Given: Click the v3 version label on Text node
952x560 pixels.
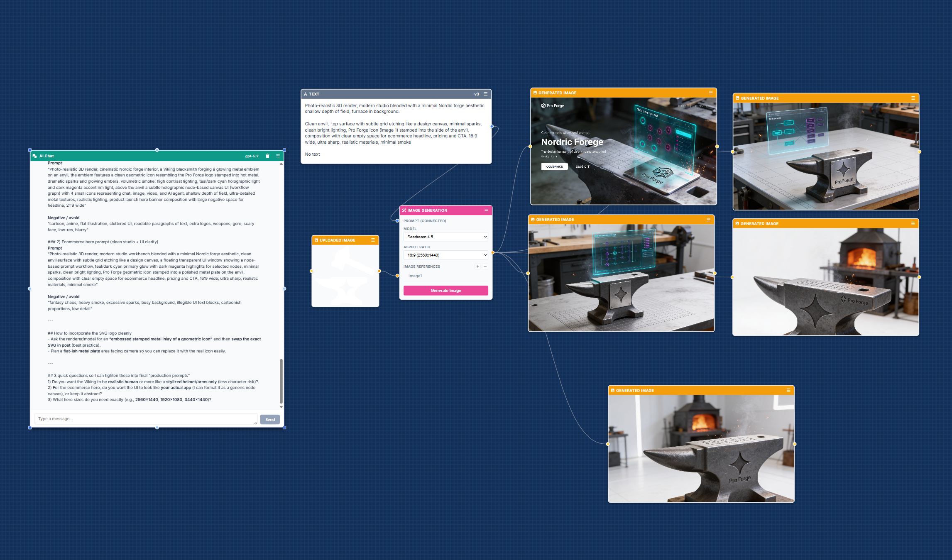Looking at the screenshot, I should point(476,94).
